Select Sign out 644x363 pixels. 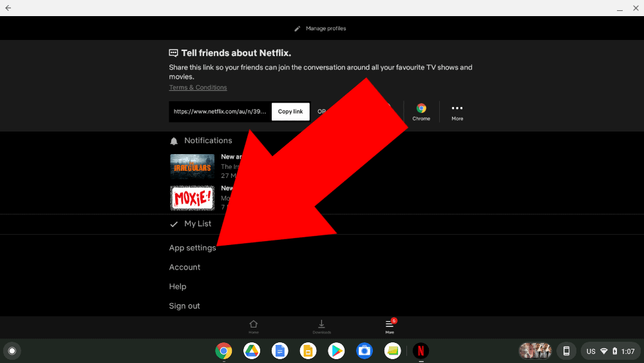point(184,306)
